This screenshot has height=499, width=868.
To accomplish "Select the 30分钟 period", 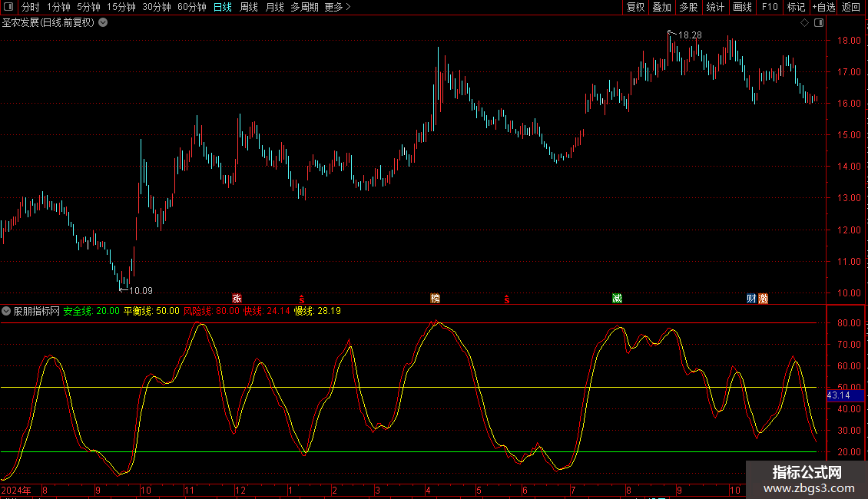I will 157,7.
